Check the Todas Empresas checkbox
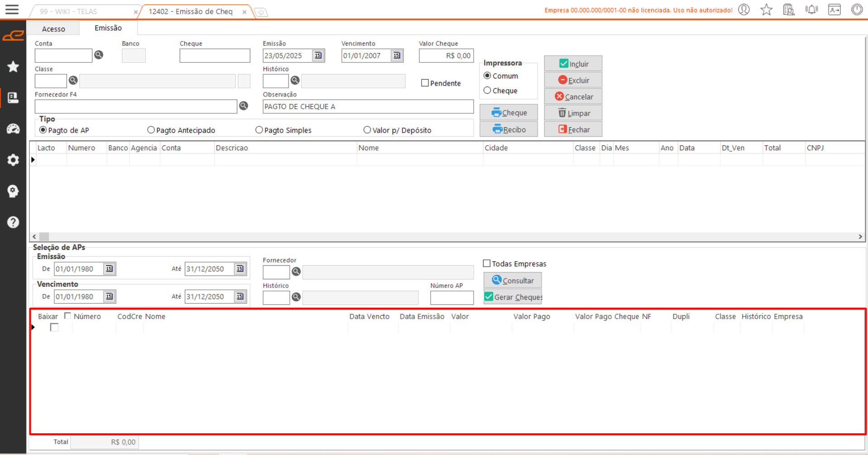The image size is (868, 455). pyautogui.click(x=487, y=263)
